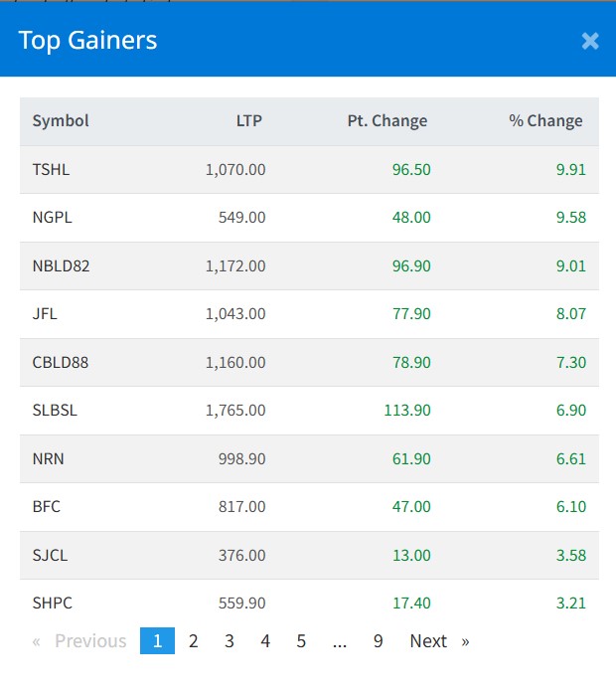Sort by Pt. Change column header
The width and height of the screenshot is (616, 692).
(x=386, y=121)
